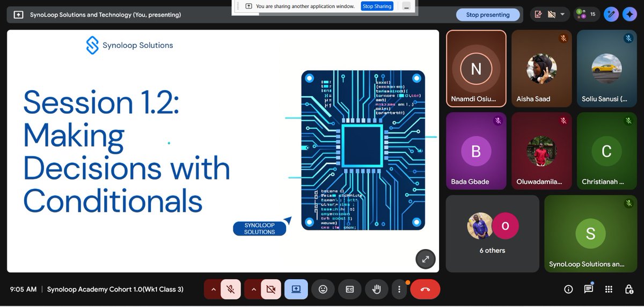Click the circuit chip image on the slide

click(363, 150)
